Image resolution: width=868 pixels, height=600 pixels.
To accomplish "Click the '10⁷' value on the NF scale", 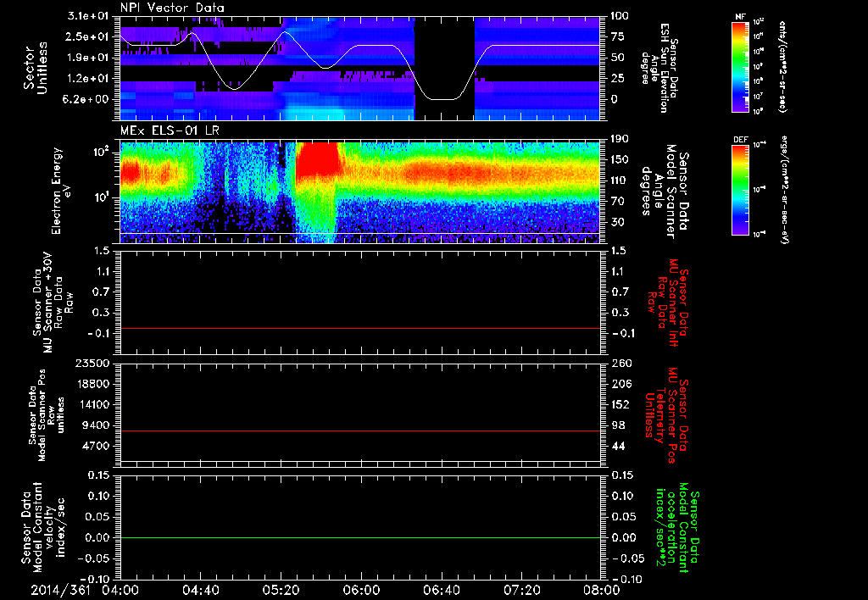I will click(759, 97).
